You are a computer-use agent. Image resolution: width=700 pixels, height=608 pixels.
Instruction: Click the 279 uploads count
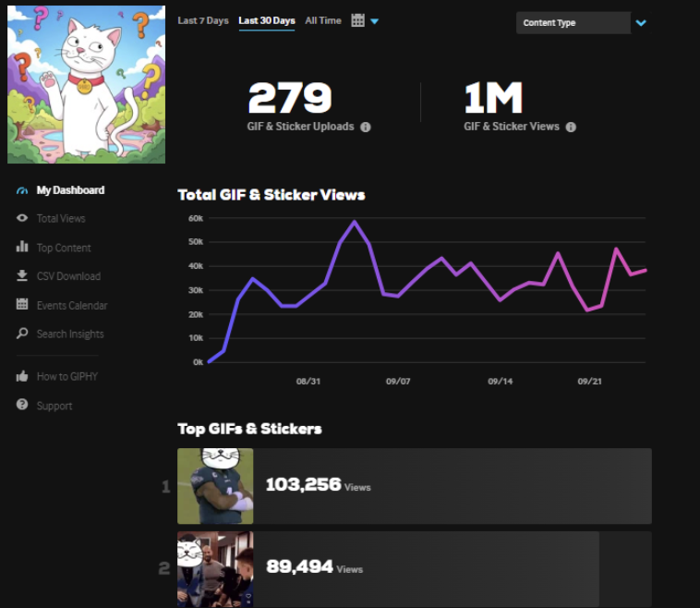pos(290,98)
